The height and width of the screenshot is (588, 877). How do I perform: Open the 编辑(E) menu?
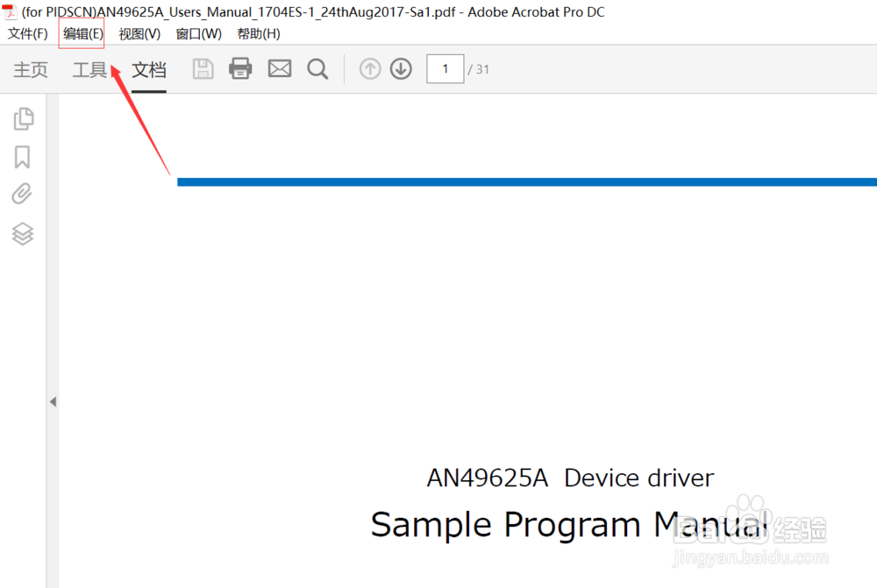tap(82, 34)
